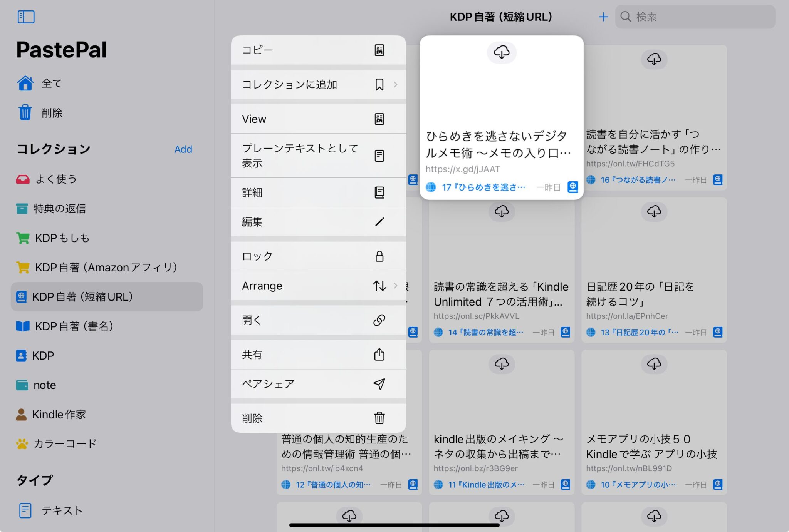This screenshot has height=532, width=789.
Task: Click the globe icon beside つながる読書ノート link
Action: (x=590, y=179)
